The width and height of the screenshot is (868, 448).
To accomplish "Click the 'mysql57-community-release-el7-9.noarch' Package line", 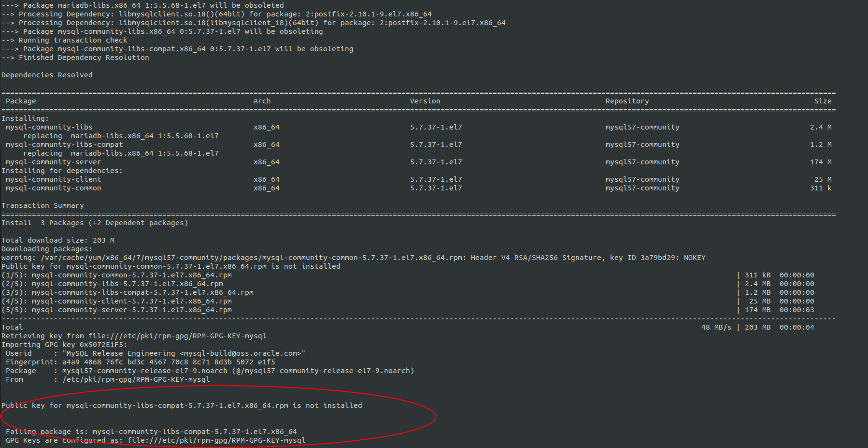I will [x=210, y=371].
